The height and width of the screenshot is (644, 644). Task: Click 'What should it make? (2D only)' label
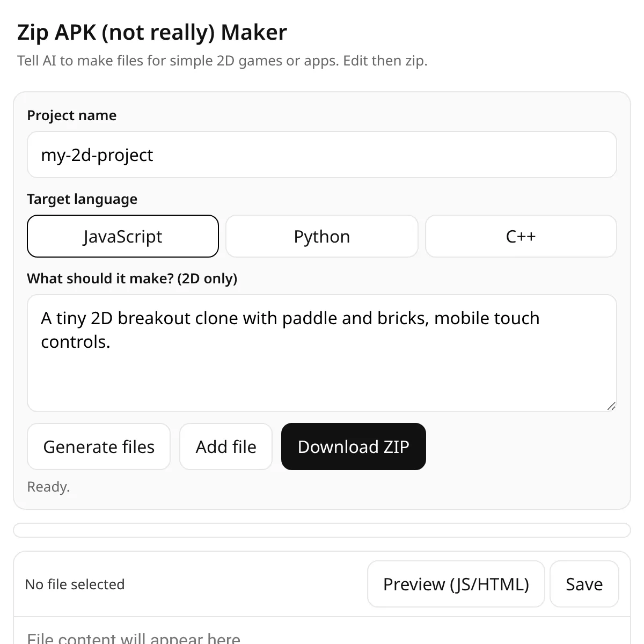coord(132,279)
